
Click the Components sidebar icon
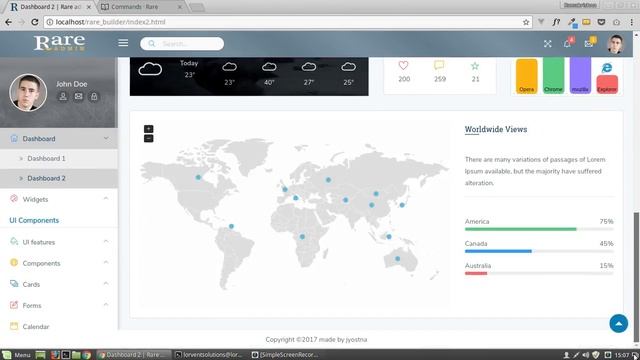[x=14, y=262]
